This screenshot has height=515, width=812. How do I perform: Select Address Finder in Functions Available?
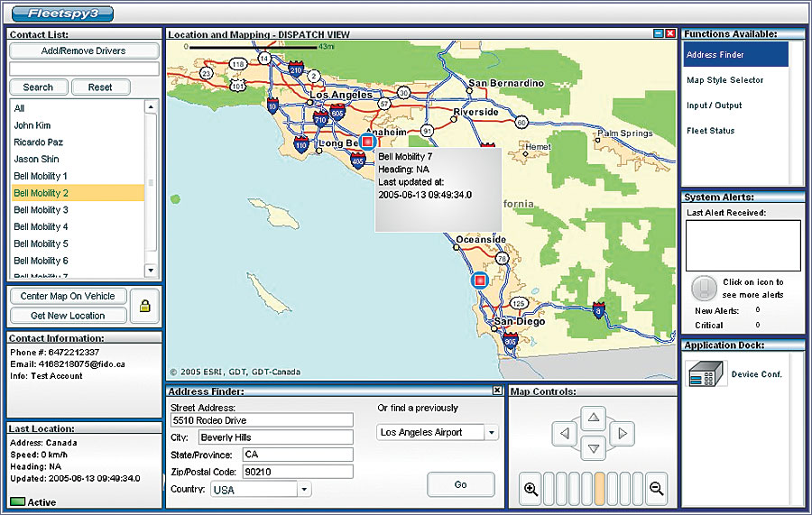tap(735, 54)
